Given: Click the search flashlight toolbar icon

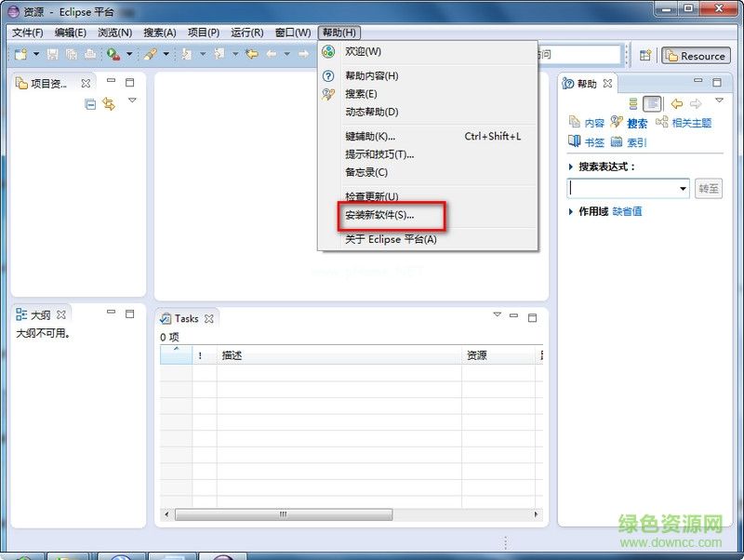Looking at the screenshot, I should point(149,55).
